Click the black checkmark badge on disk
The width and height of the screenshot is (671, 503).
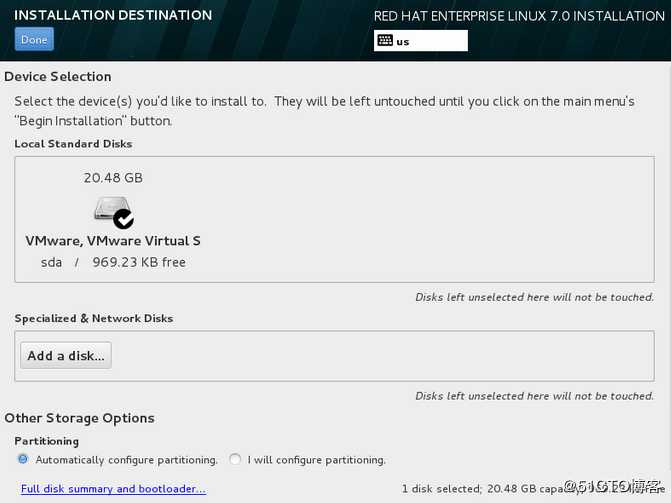pos(124,218)
